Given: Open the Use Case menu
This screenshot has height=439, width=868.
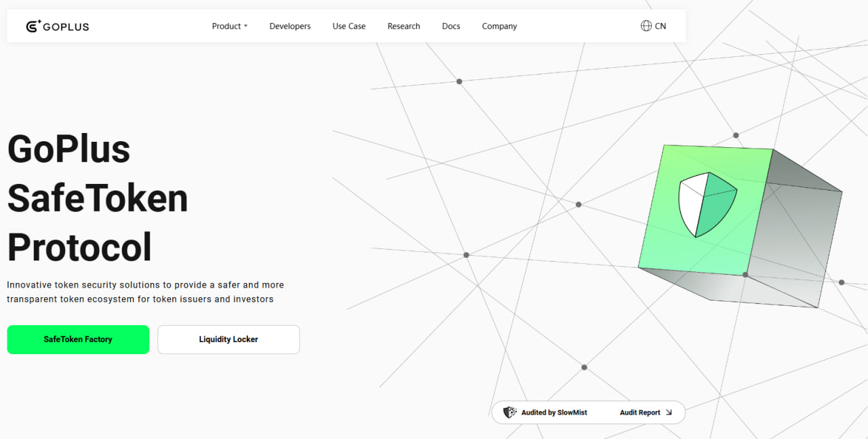Looking at the screenshot, I should point(349,26).
